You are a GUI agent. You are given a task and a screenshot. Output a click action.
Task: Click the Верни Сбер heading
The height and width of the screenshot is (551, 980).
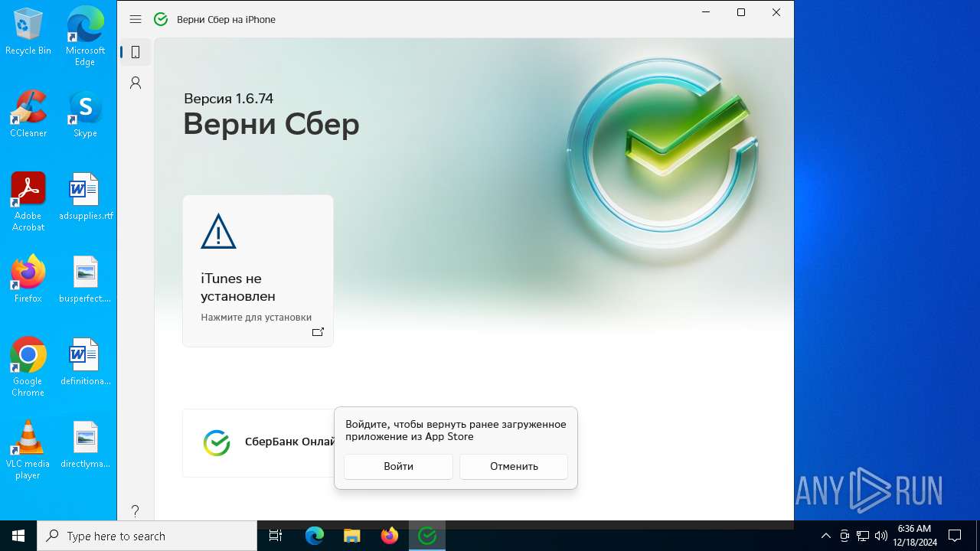(271, 124)
